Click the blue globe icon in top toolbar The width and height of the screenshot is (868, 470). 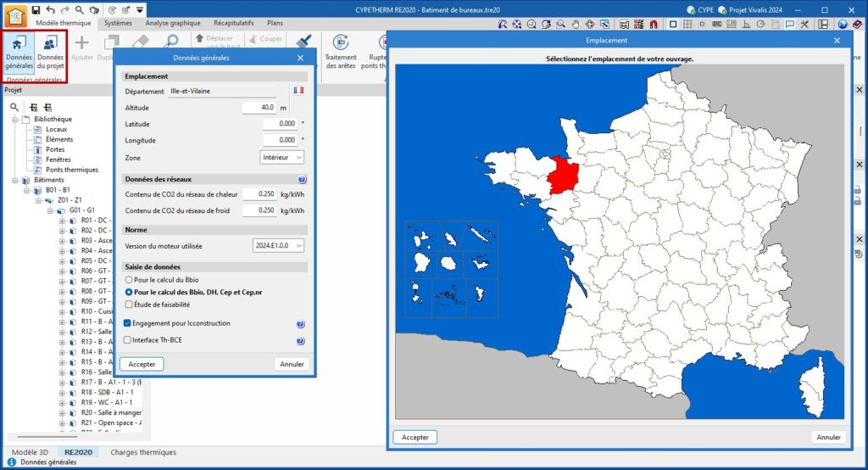pyautogui.click(x=843, y=24)
